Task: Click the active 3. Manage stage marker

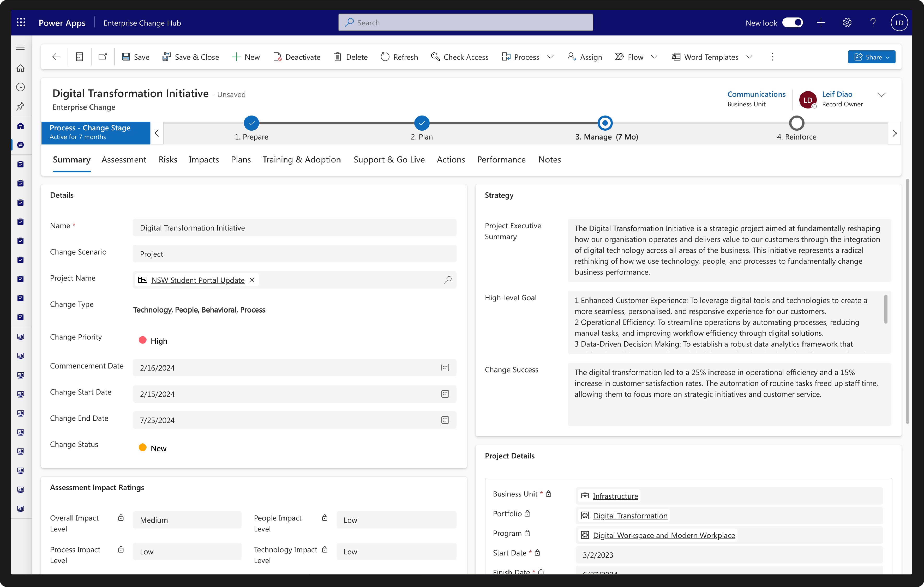Action: (x=605, y=123)
